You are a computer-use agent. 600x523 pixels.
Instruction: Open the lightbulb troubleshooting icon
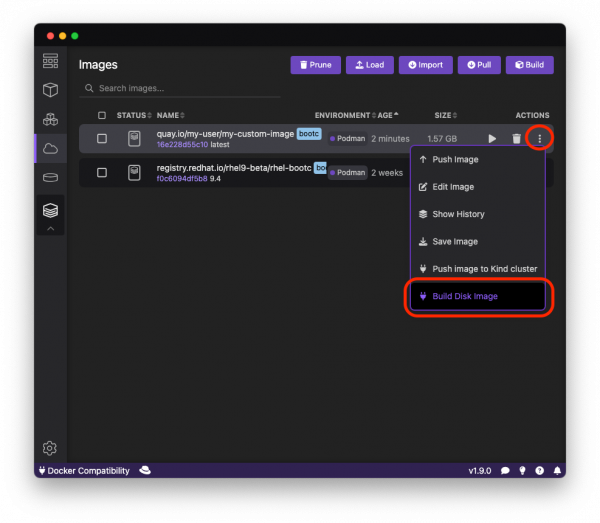522,471
